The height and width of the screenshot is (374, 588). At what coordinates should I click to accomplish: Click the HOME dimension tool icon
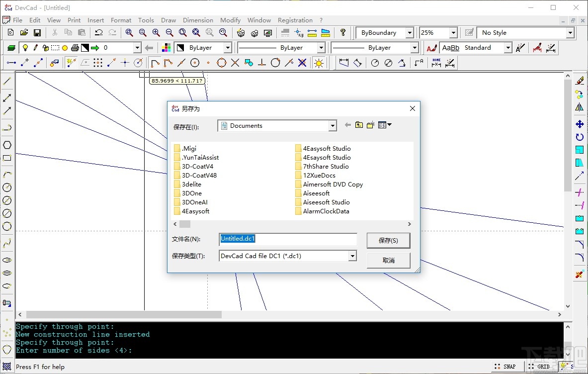pos(436,63)
